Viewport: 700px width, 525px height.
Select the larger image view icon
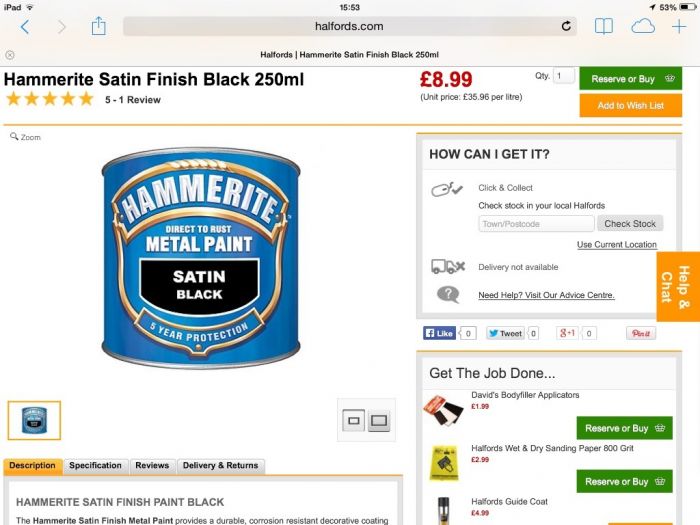(379, 420)
